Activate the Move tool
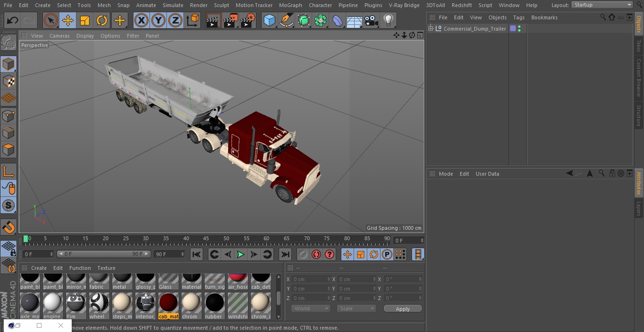644x332 pixels. click(68, 20)
